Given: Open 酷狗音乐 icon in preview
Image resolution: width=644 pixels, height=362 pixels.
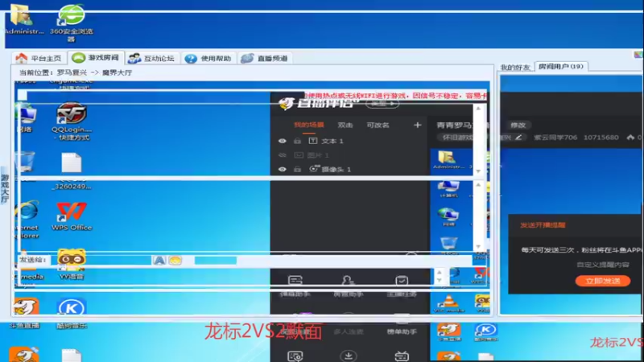Looking at the screenshot, I should click(x=72, y=314).
